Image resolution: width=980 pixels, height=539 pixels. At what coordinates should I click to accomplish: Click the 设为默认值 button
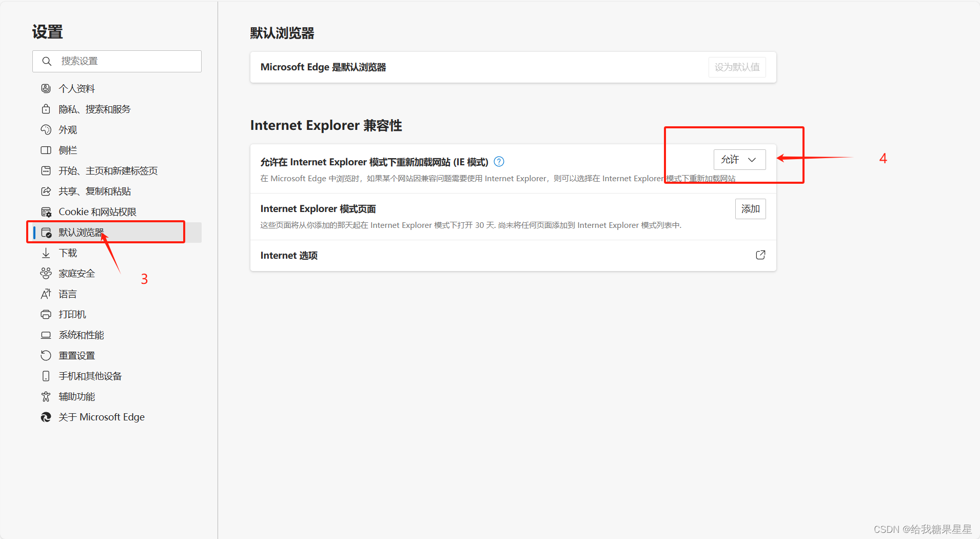point(737,67)
